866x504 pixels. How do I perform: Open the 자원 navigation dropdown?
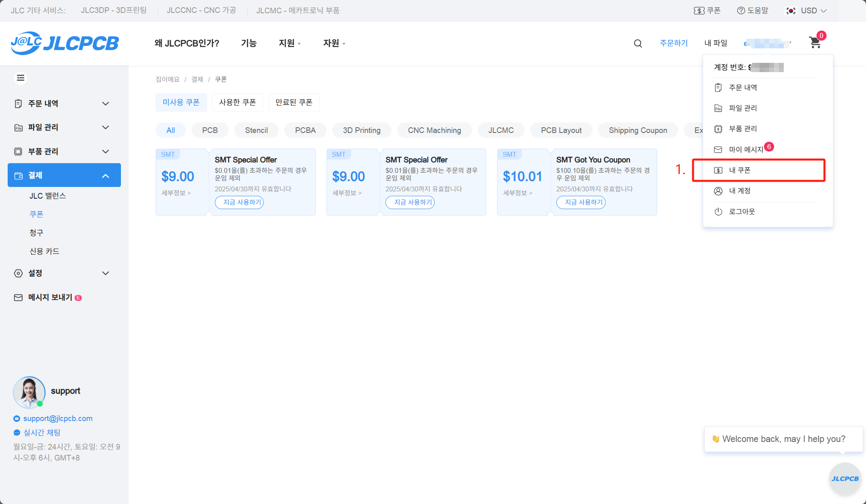[334, 44]
